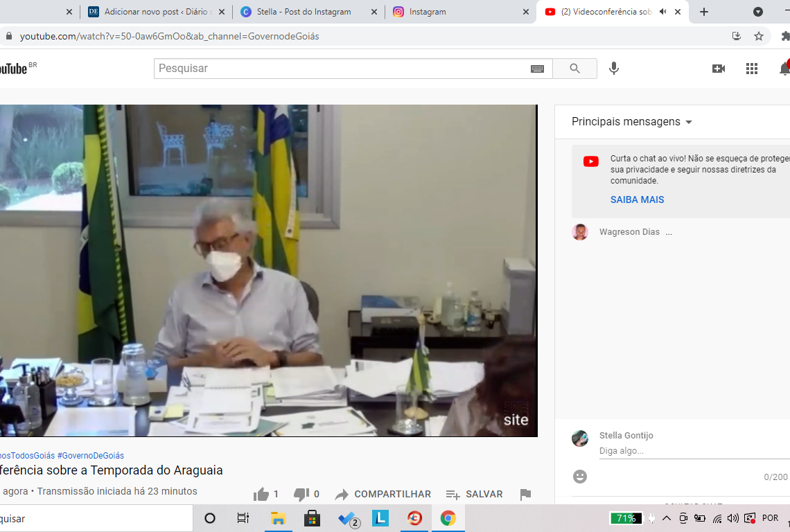Open Windows Task View
Screen dimensions: 790x532
click(x=243, y=518)
